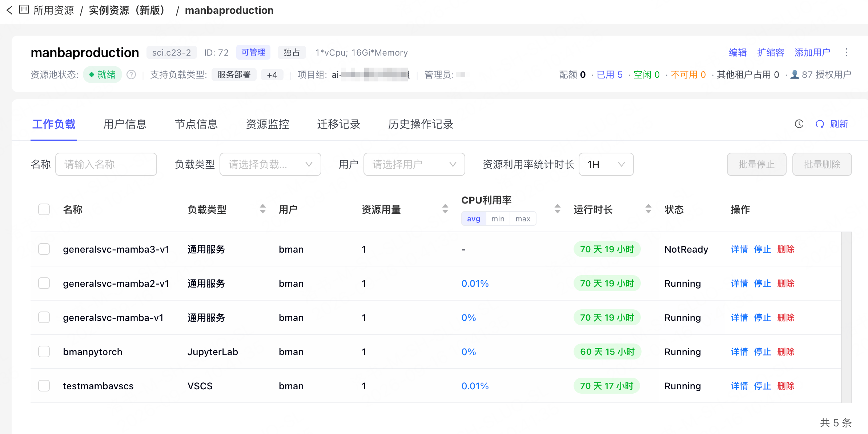Screen dimensions: 868x434
Task: Select max CPU utilization mode
Action: [x=523, y=219]
